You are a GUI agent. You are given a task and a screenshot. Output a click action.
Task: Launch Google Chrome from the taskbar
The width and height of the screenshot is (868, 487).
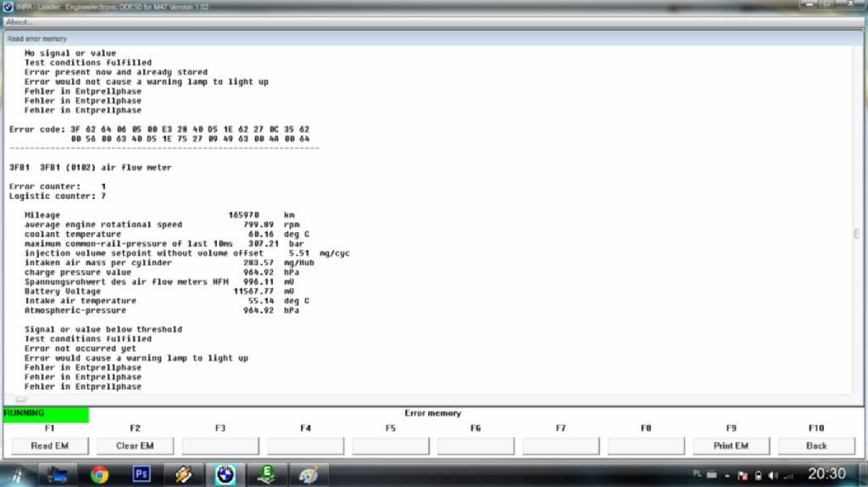pos(100,475)
